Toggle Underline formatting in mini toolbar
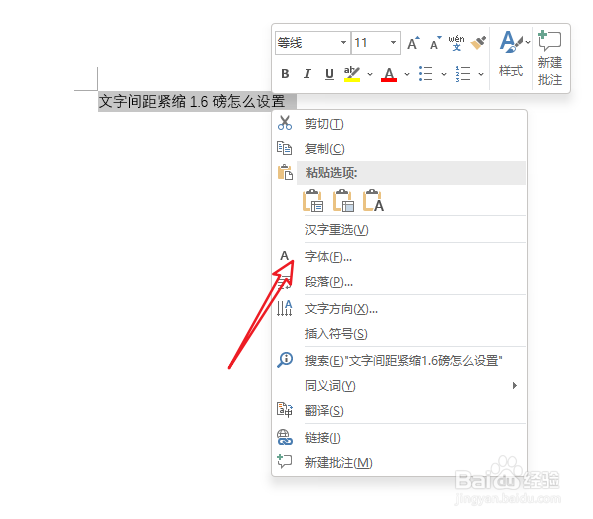The width and height of the screenshot is (593, 519). [x=329, y=74]
